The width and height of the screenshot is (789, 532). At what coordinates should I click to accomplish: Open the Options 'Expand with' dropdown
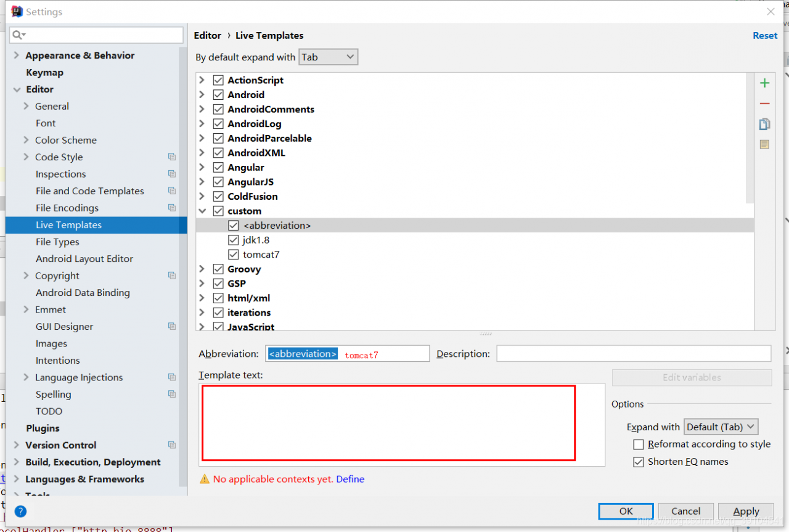point(721,427)
